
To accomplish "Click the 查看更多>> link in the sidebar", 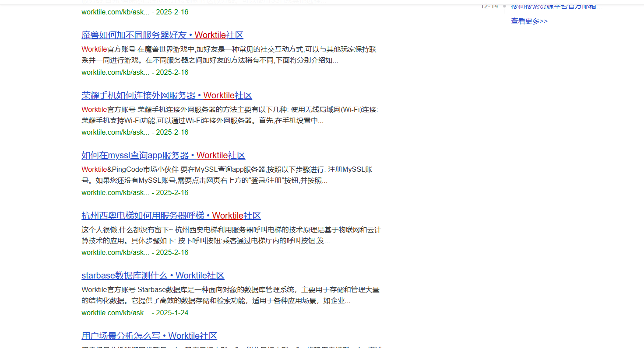I will click(x=529, y=21).
